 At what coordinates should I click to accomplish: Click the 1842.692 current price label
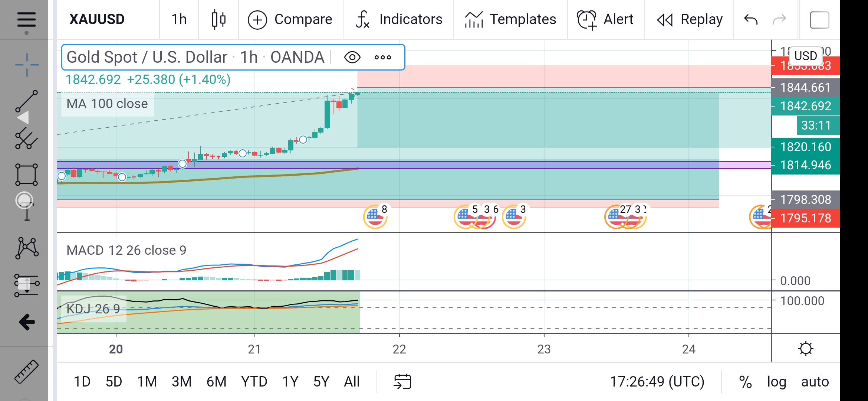click(x=805, y=106)
